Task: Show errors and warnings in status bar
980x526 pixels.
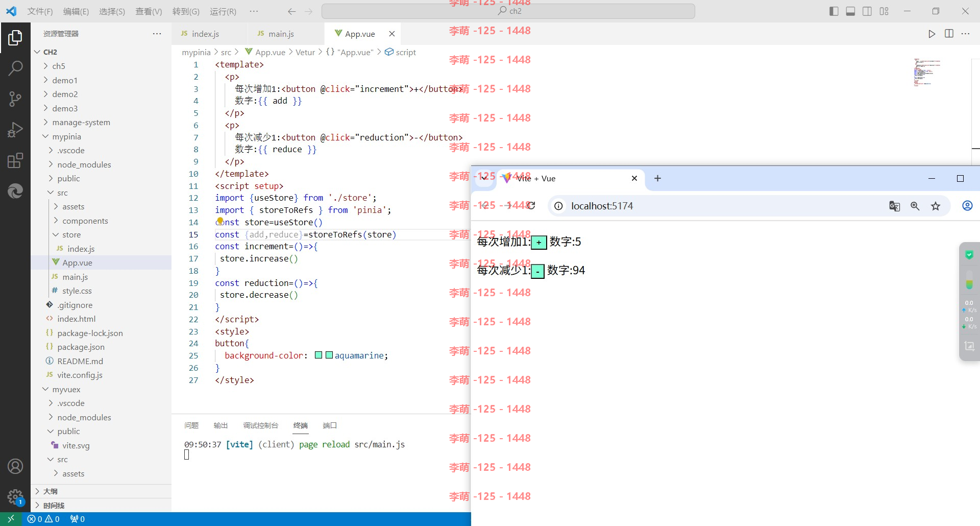Action: [x=43, y=519]
